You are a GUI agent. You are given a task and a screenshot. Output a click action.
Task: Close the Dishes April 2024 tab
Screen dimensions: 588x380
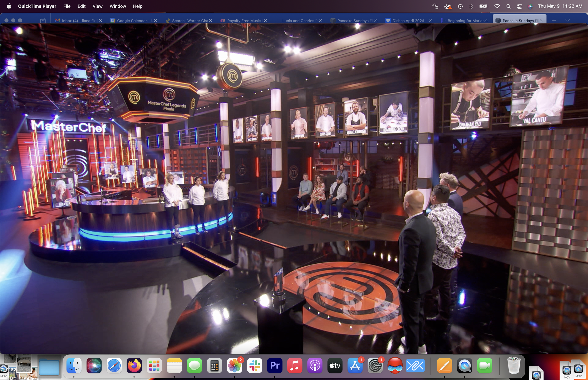(x=431, y=20)
